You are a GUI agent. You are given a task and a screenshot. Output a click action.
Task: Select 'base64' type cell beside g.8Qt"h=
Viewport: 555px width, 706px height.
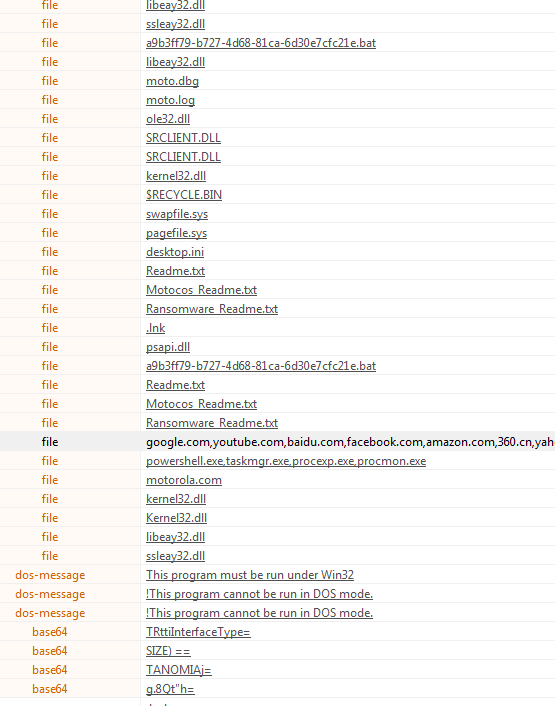coord(50,689)
